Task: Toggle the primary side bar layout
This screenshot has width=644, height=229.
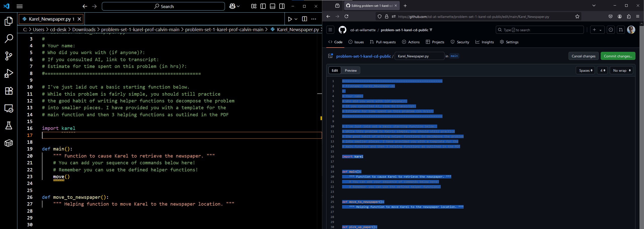Action: click(263, 6)
